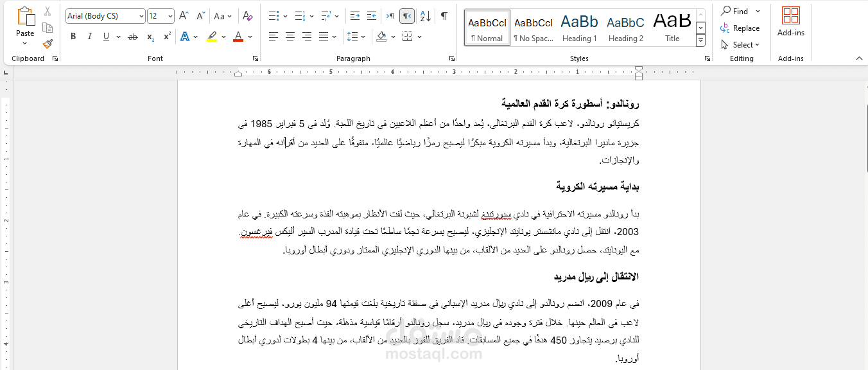Viewport: 868px width, 370px height.
Task: Click the Numbering list icon
Action: (x=300, y=16)
